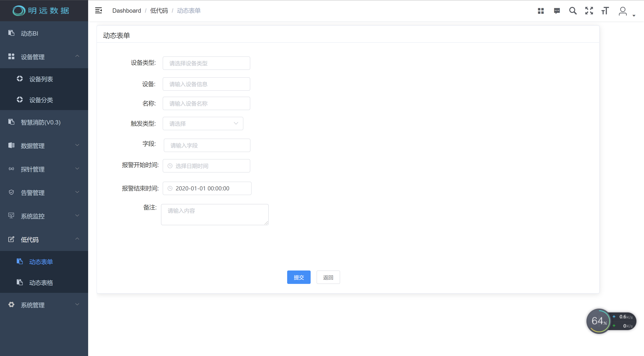Open the 报警开始时间 date picker
This screenshot has height=356, width=644.
click(x=206, y=166)
